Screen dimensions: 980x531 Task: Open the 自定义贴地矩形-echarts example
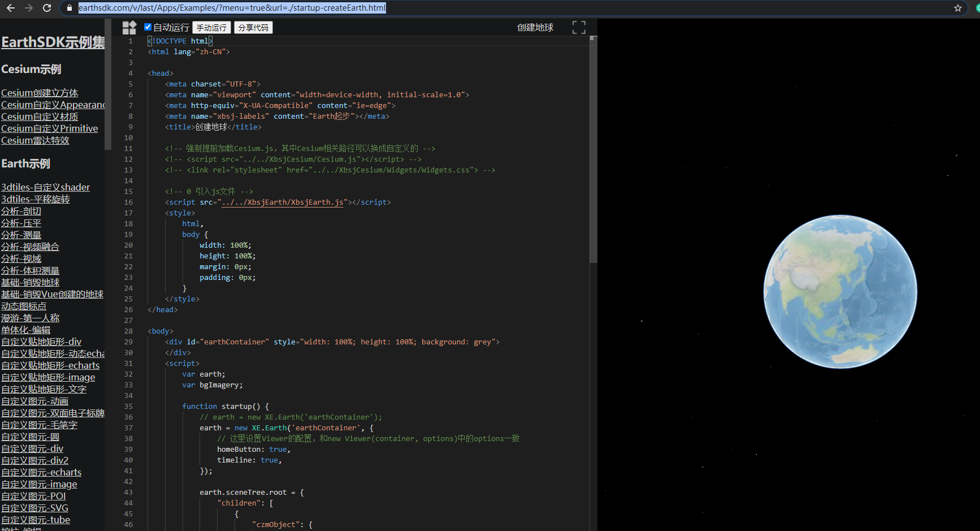(50, 365)
